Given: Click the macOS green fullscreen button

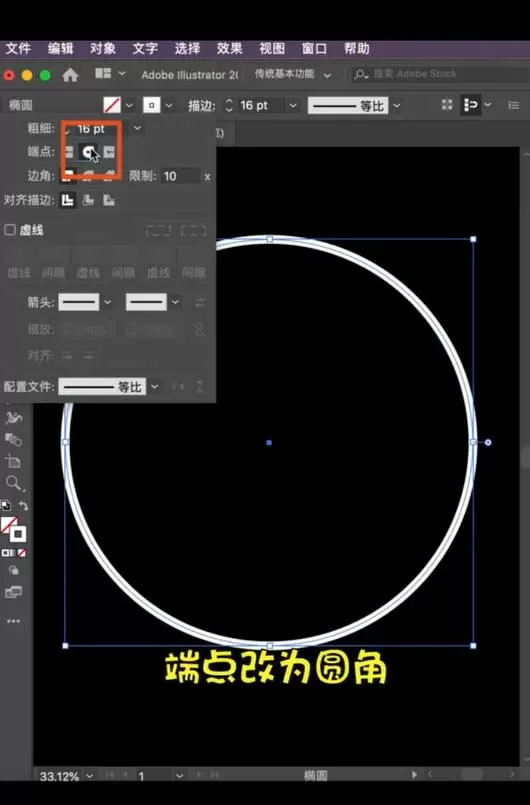Looking at the screenshot, I should [x=45, y=75].
